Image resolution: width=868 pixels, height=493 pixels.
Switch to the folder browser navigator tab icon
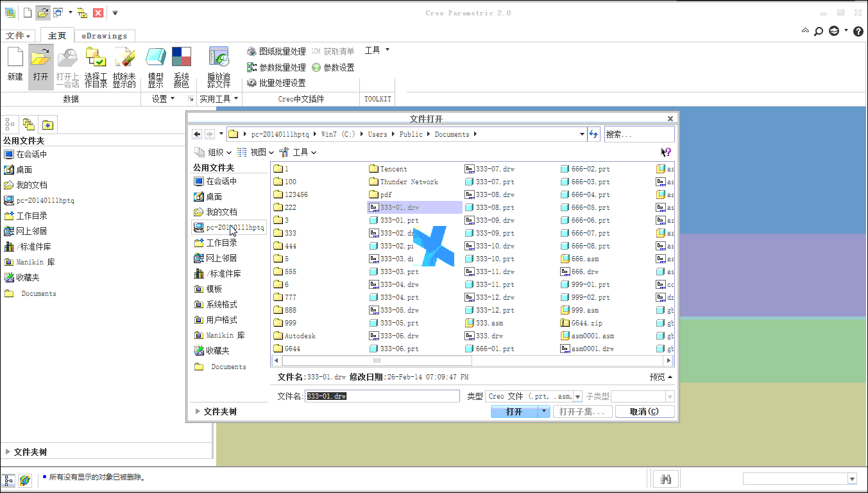[x=28, y=125]
